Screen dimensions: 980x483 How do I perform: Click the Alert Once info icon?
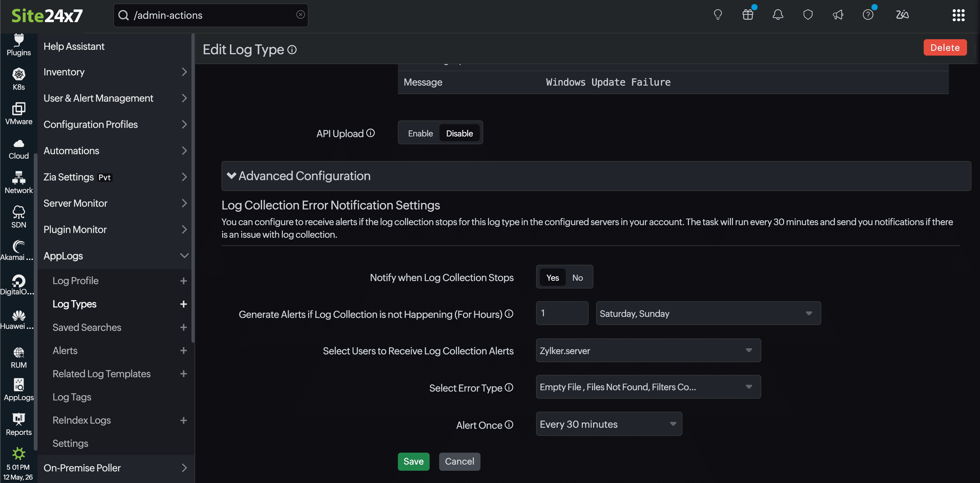(509, 424)
